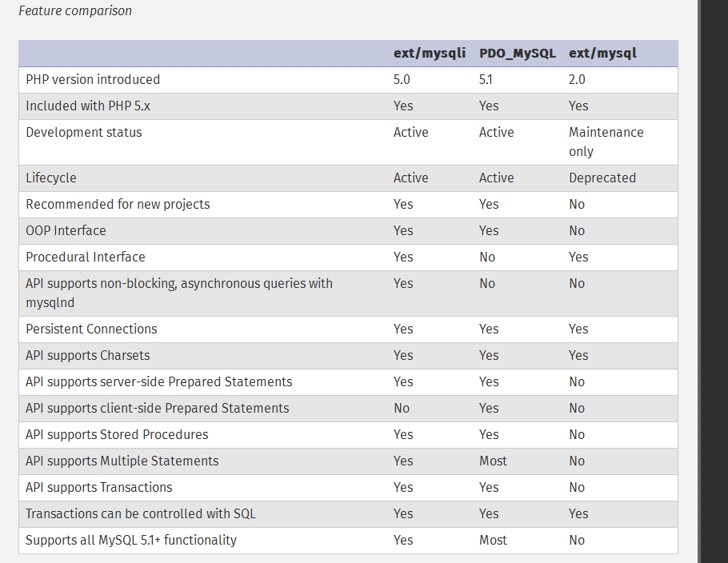Click the value 5.0 for ext/mysqli

pos(402,80)
